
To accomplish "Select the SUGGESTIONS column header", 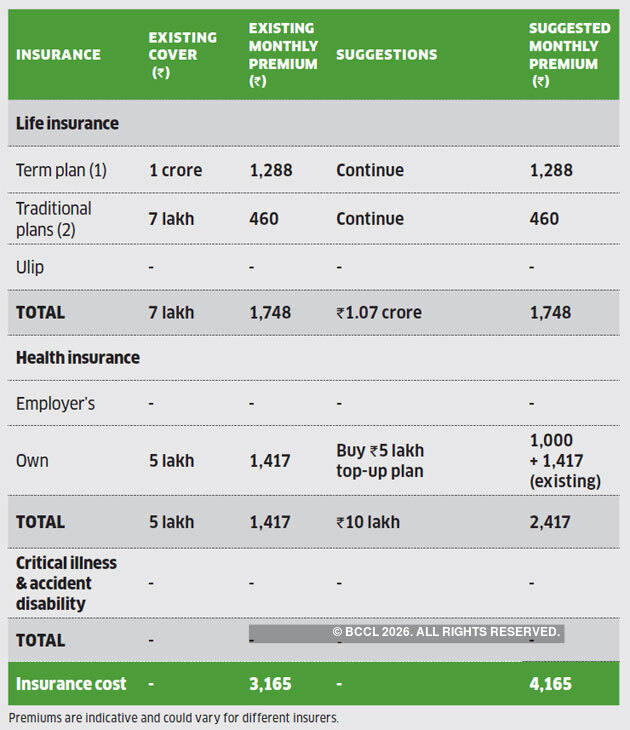I will pyautogui.click(x=386, y=54).
